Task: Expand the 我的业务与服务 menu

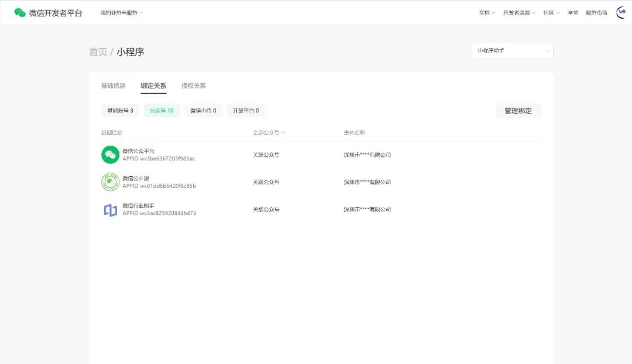Action: (x=122, y=13)
